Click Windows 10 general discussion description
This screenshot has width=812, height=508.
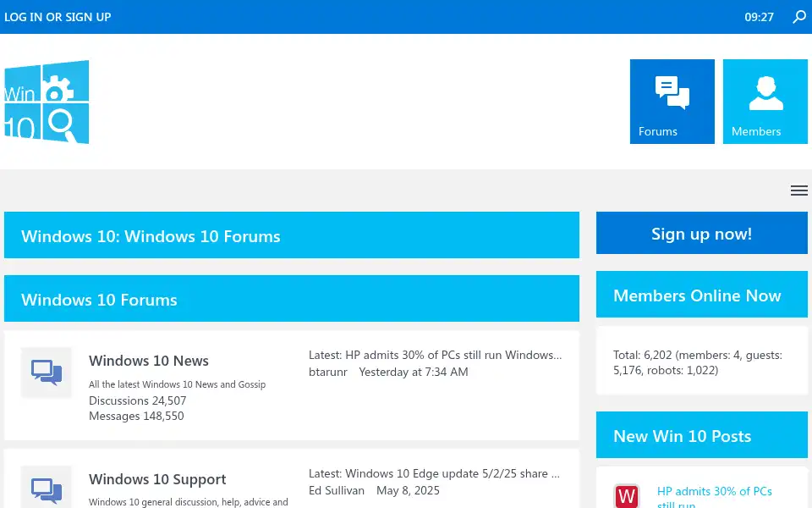coord(189,502)
